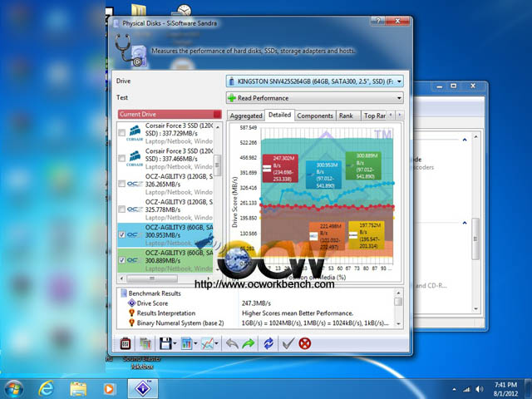
Task: Collapse the upper section chevron in background window
Action: point(465,140)
